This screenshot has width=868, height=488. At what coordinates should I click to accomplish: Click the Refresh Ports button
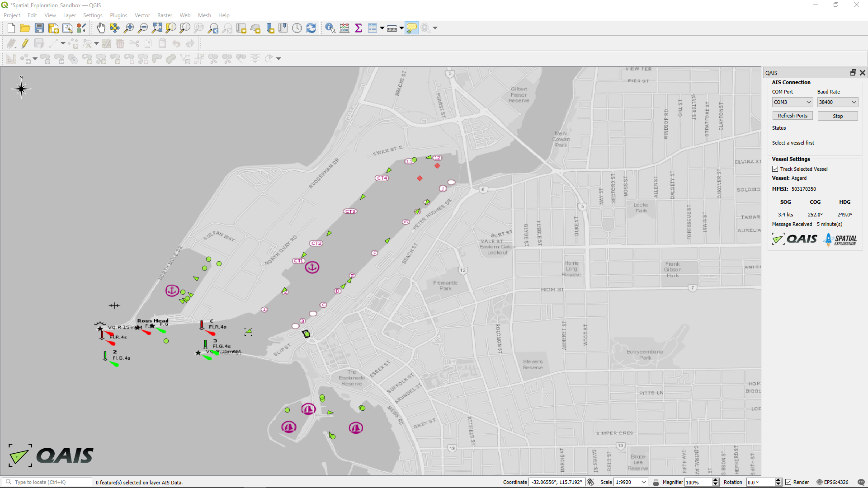tap(792, 116)
